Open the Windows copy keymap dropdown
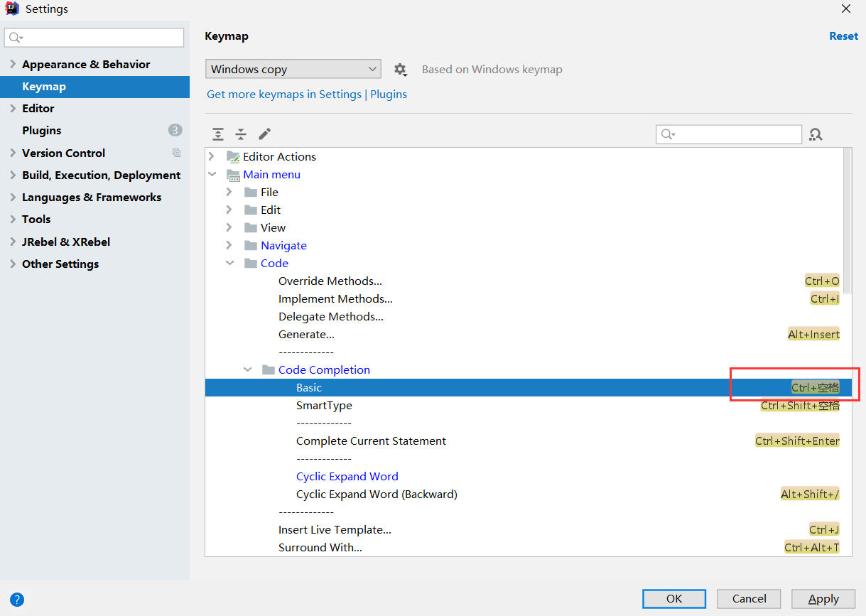The height and width of the screenshot is (616, 866). 293,69
